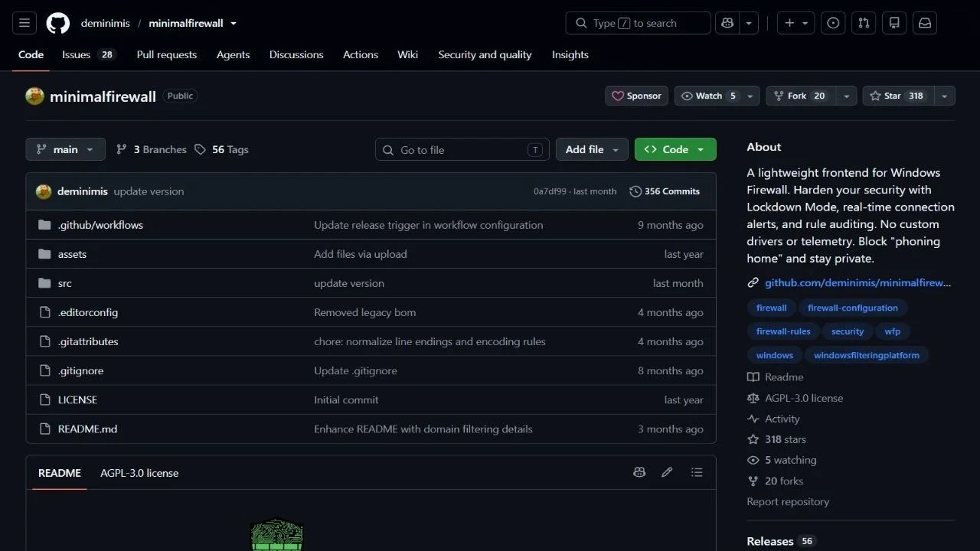
Task: Click the folder icon beside src
Action: pyautogui.click(x=44, y=283)
